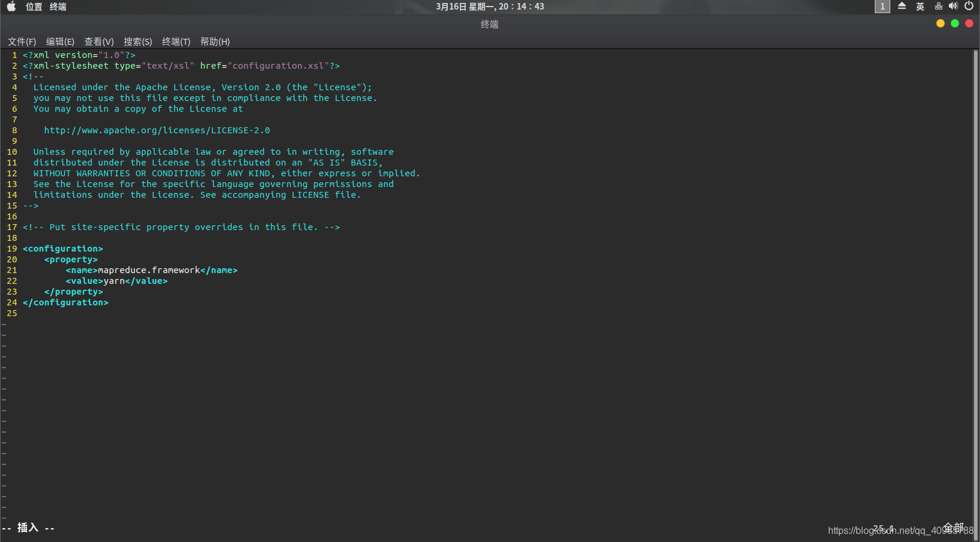Open the 查看(V) menu
Viewport: 980px width, 542px height.
click(99, 42)
